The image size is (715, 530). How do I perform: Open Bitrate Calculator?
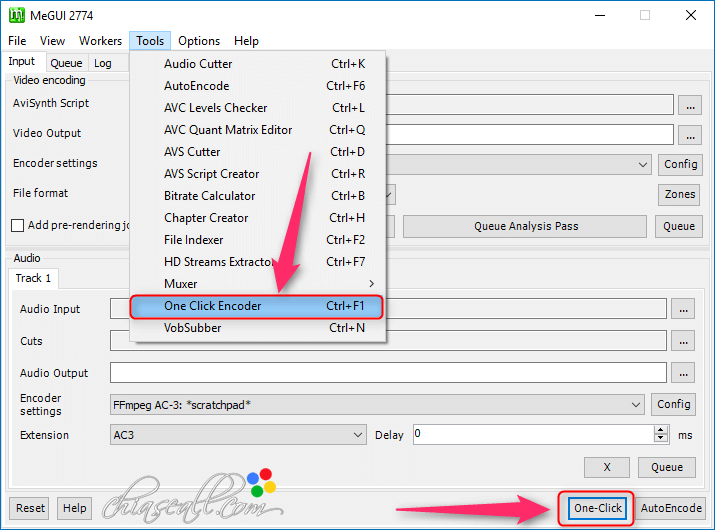258,196
